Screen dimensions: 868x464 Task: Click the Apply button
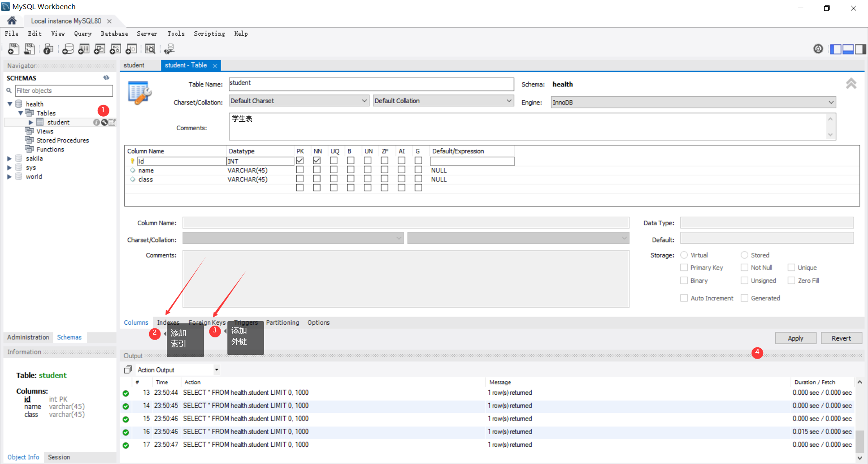795,338
